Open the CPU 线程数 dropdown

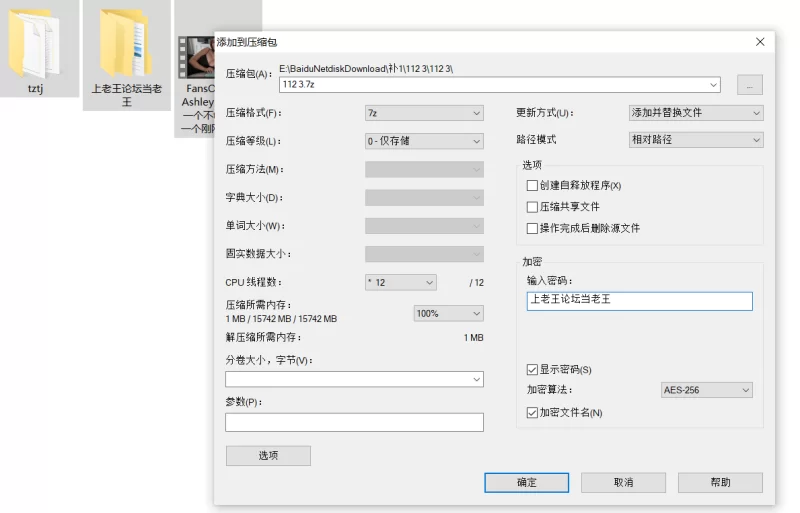(400, 283)
